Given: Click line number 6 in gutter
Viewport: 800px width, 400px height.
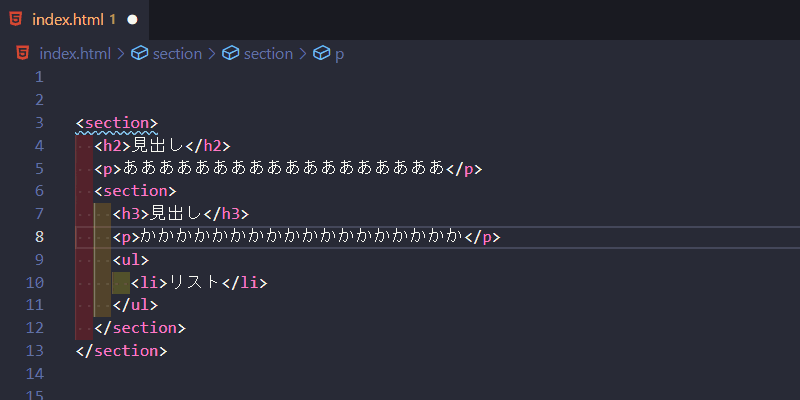Looking at the screenshot, I should (39, 191).
